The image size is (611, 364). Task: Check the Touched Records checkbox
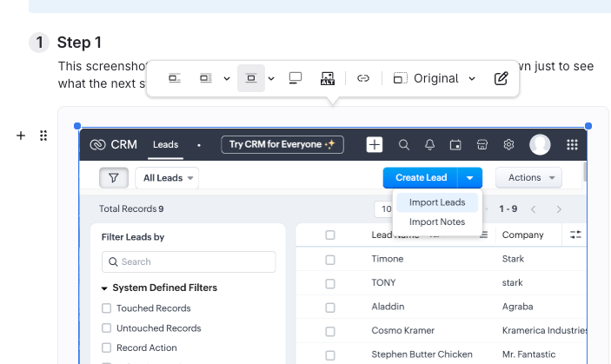point(107,308)
